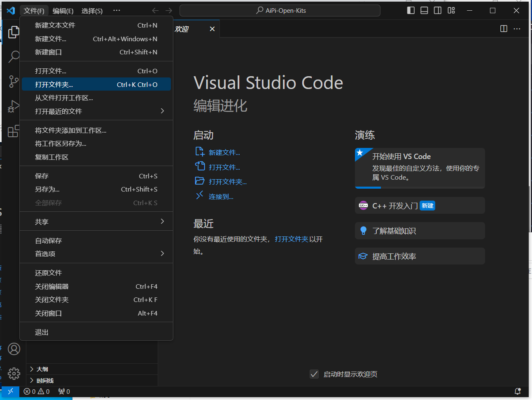This screenshot has height=400, width=532.
Task: Toggle 自动保存 in the File menu
Action: coord(96,241)
